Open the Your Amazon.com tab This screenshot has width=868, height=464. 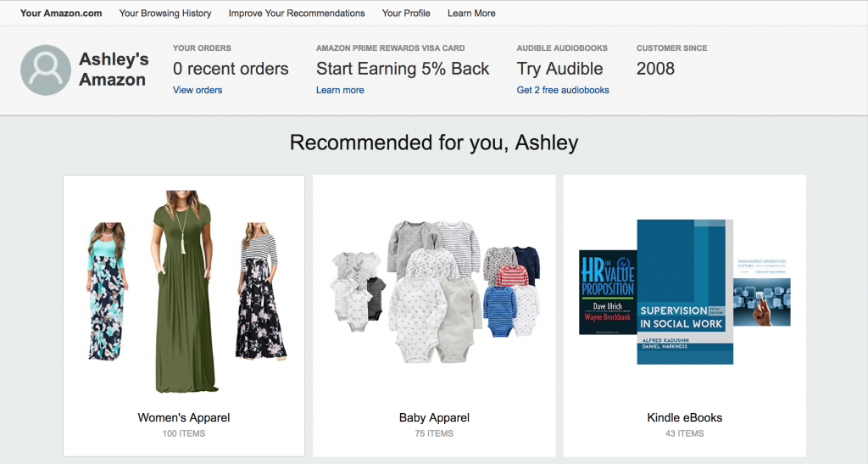click(x=61, y=14)
